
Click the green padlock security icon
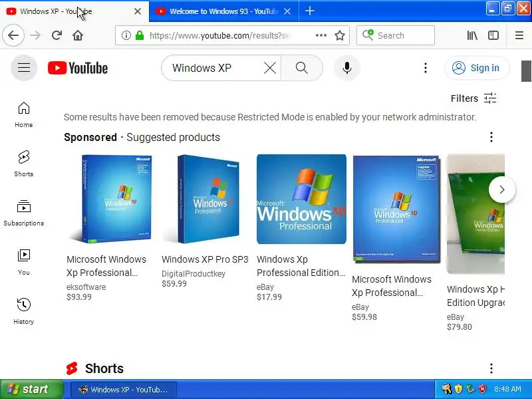[140, 35]
